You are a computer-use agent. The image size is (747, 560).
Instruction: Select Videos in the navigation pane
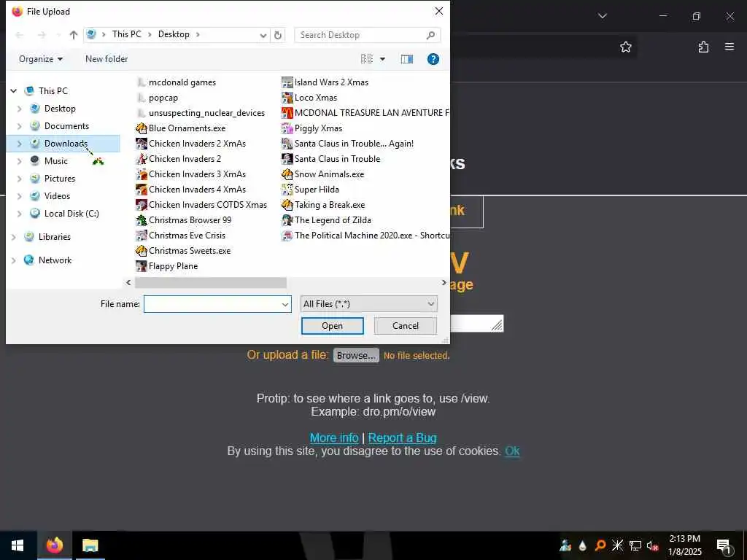click(57, 196)
